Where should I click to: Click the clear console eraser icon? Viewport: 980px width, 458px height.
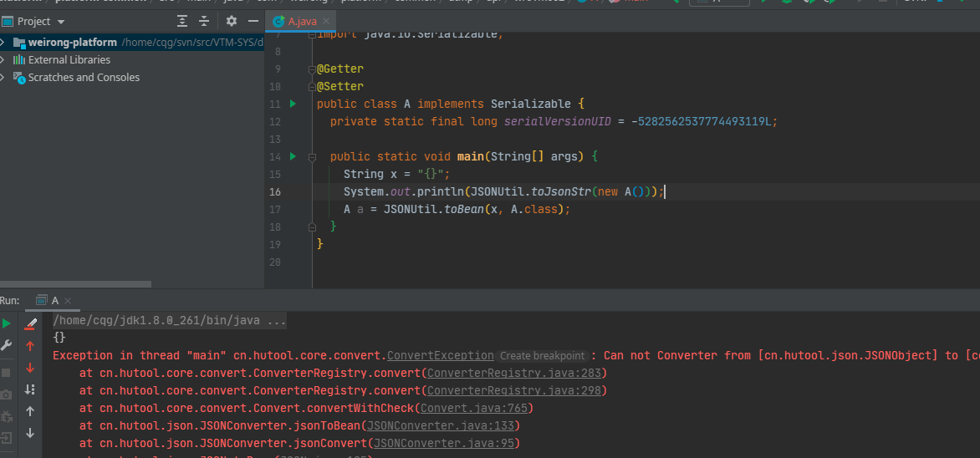[x=30, y=323]
